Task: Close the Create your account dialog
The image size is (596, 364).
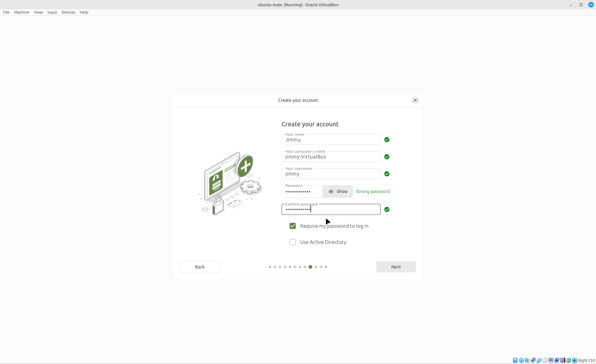Action: [x=415, y=100]
